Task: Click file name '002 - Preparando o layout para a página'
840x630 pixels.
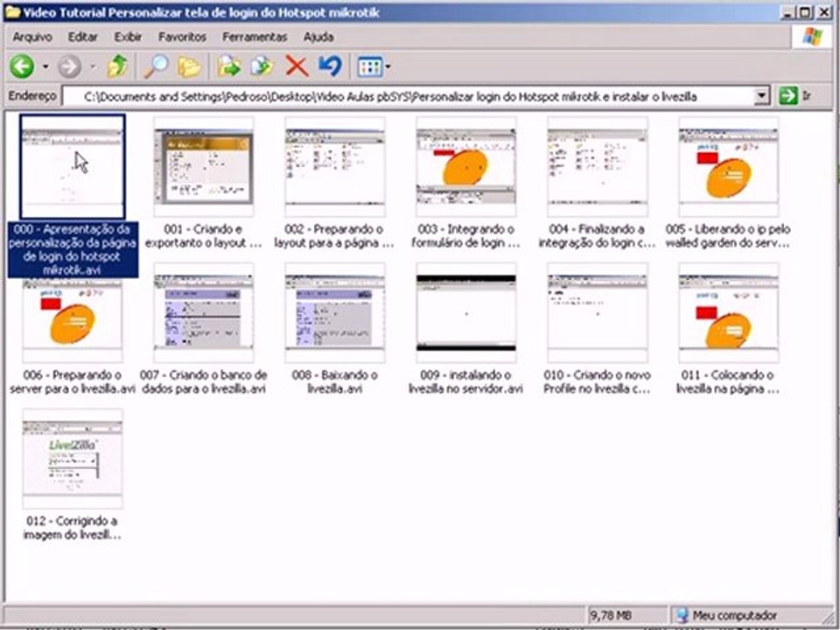Action: pyautogui.click(x=335, y=236)
